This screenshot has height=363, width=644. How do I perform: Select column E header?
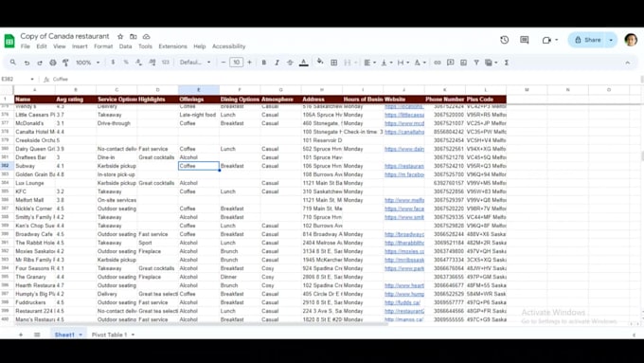(x=198, y=90)
